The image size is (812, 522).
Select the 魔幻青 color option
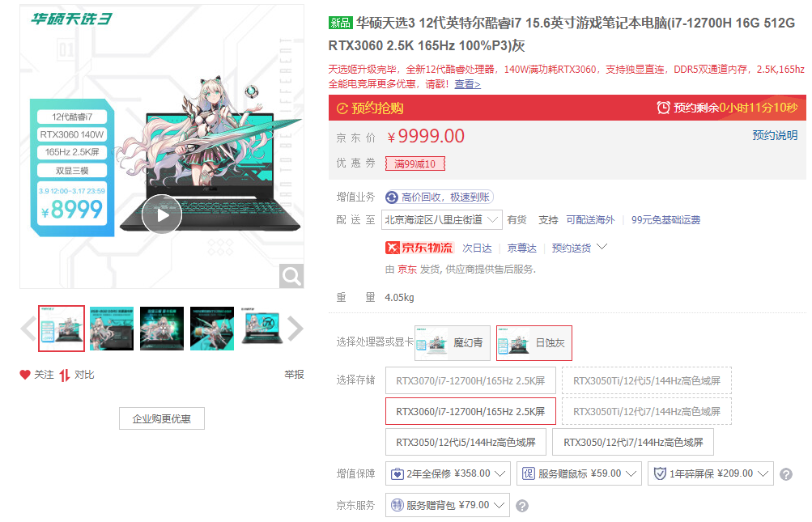(452, 343)
